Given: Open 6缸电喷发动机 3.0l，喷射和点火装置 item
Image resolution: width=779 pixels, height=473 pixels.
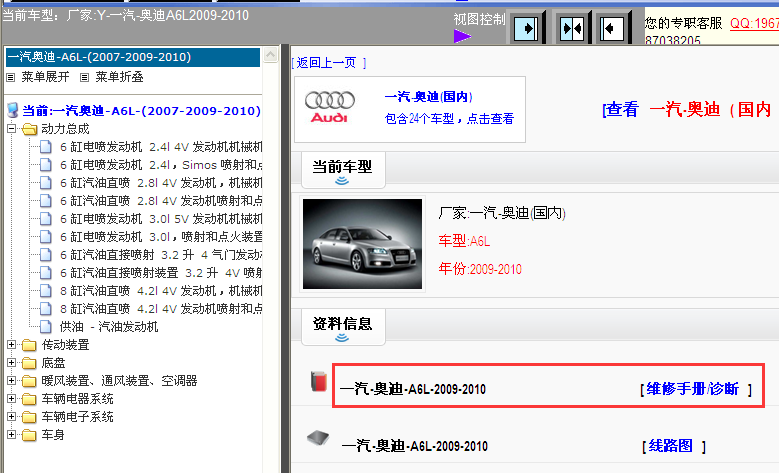Looking at the screenshot, I should pos(161,237).
